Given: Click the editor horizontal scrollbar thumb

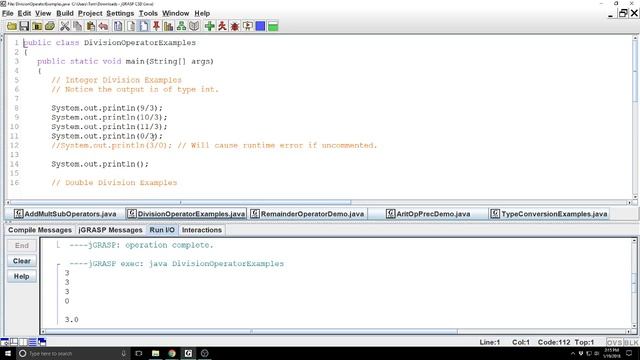Looking at the screenshot, I should pyautogui.click(x=180, y=202).
